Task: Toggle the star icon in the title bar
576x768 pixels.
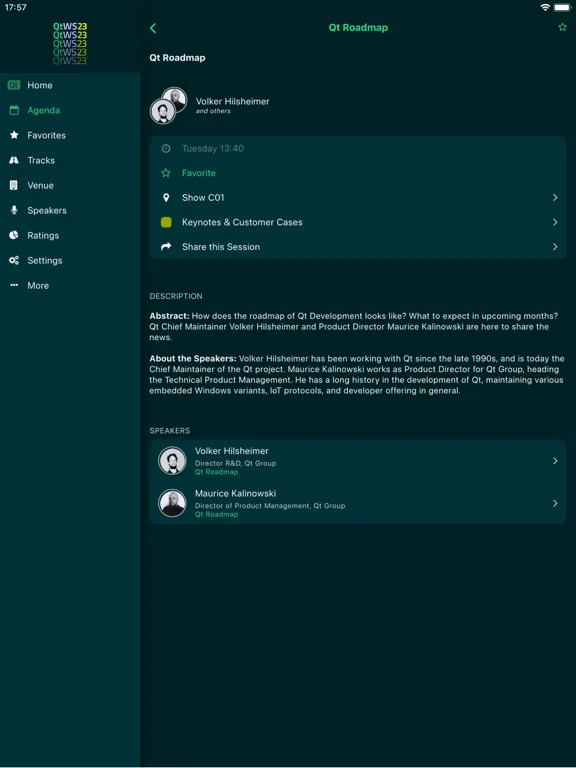Action: point(562,27)
